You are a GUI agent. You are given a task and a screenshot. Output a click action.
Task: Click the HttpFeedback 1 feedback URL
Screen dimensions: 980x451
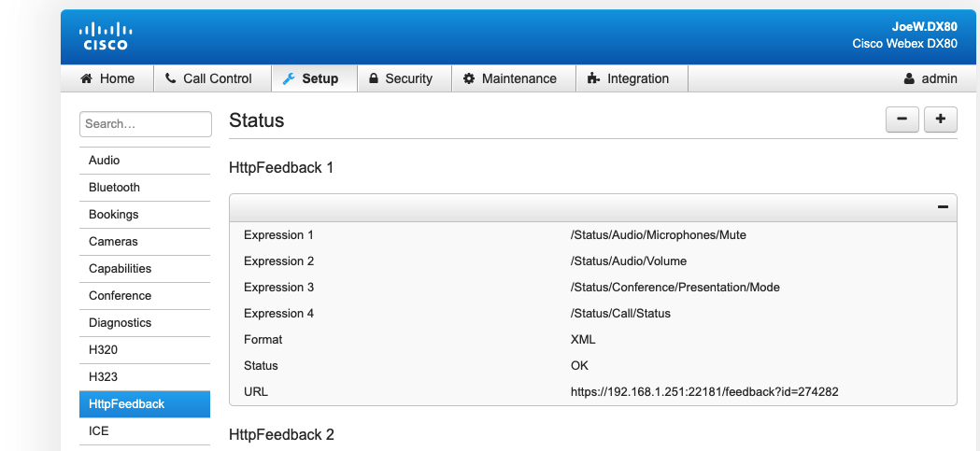[x=704, y=392]
